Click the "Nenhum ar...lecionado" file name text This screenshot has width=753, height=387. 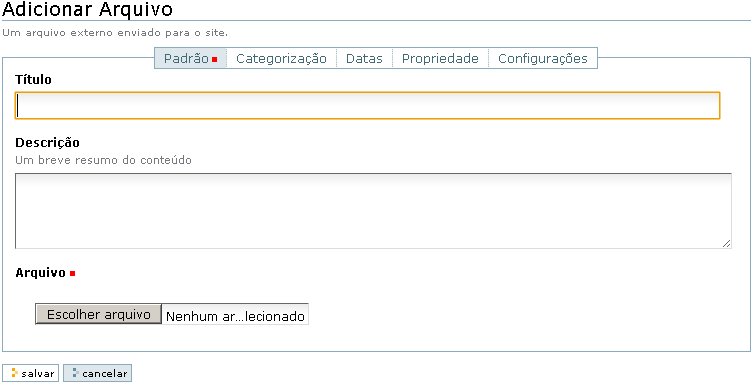coord(235,316)
